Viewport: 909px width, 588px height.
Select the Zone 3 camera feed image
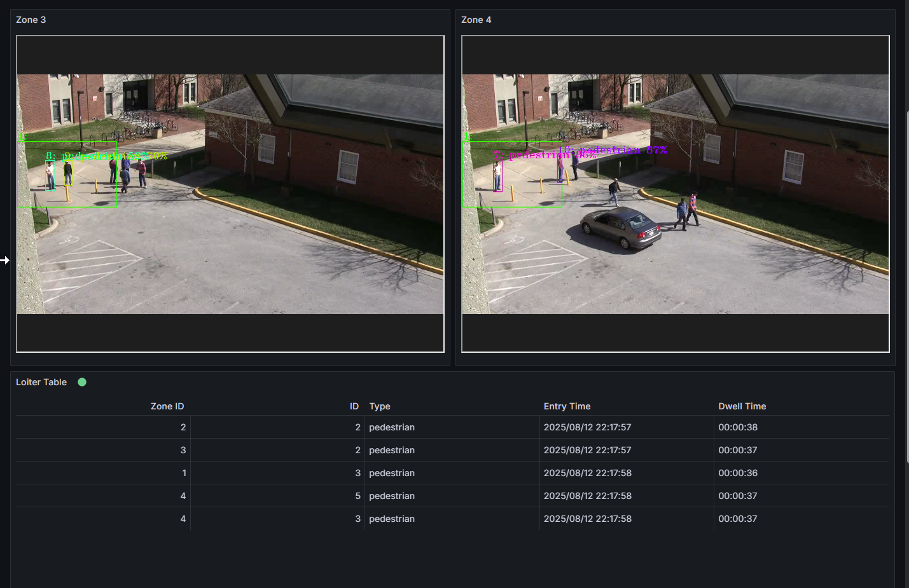pos(230,194)
